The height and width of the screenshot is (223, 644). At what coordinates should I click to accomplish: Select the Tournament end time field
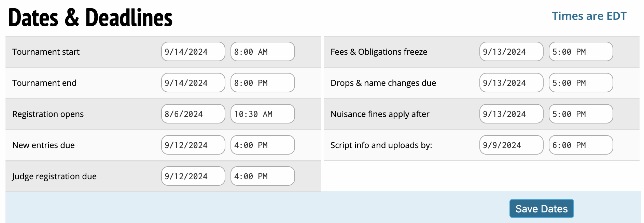coord(262,83)
